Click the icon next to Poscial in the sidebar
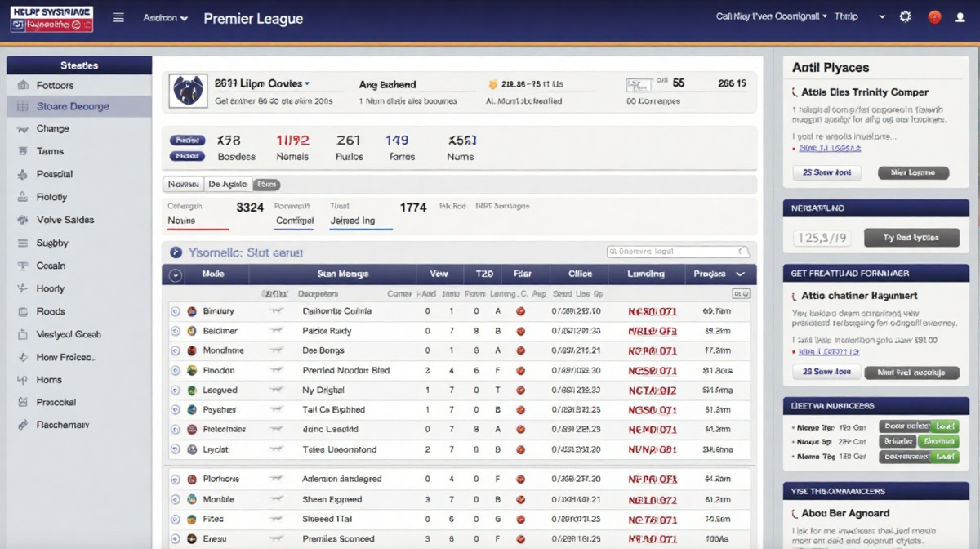The image size is (980, 549). [21, 175]
